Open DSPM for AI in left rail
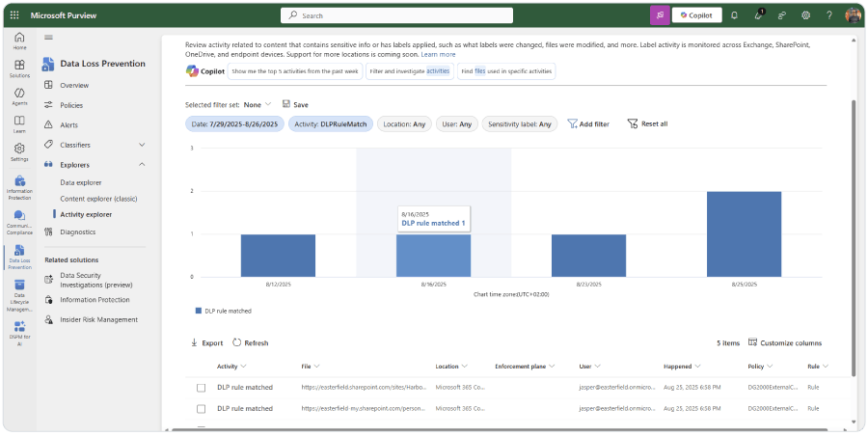The image size is (868, 436). pos(19,334)
